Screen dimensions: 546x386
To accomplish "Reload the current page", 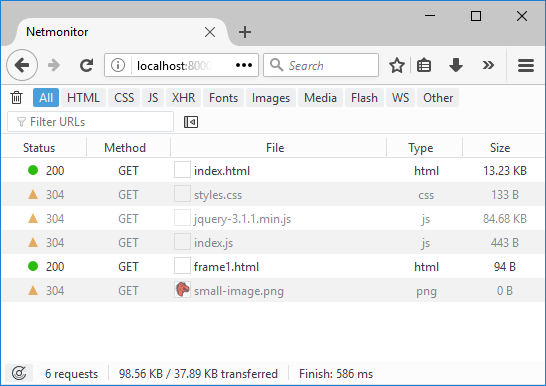I will point(86,65).
